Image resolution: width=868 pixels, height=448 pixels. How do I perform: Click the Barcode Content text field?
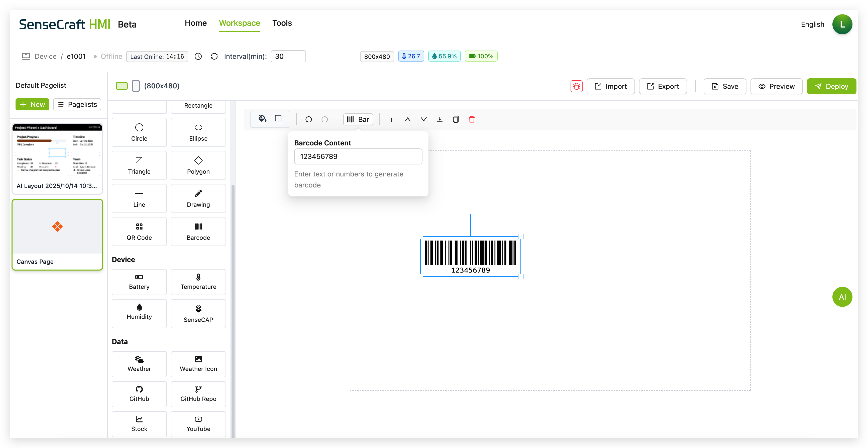(358, 156)
